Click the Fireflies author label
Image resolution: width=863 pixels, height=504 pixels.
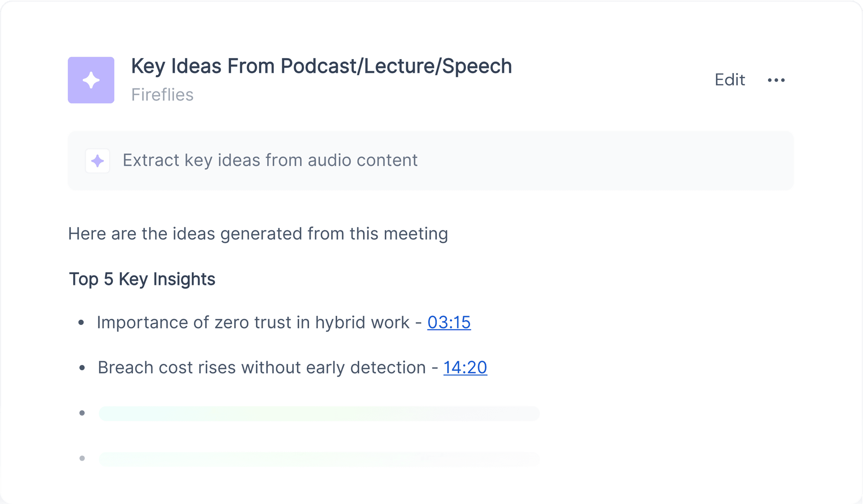tap(162, 95)
